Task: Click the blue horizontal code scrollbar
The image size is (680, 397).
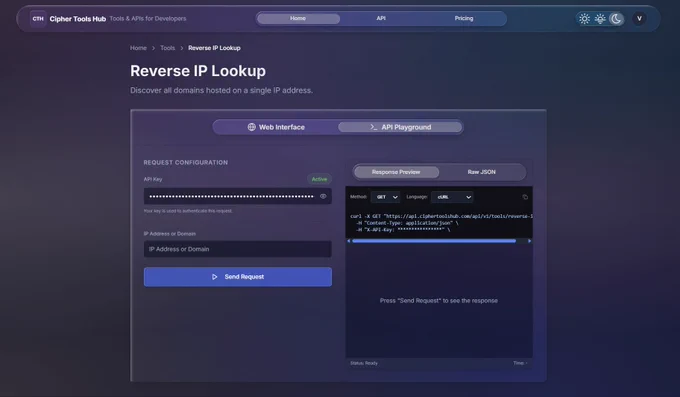Action: [434, 241]
